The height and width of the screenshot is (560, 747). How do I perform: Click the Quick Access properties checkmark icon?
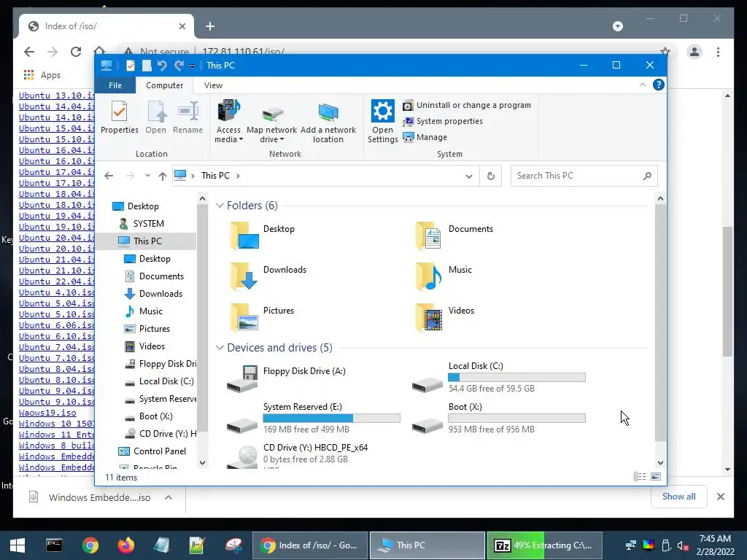point(130,65)
